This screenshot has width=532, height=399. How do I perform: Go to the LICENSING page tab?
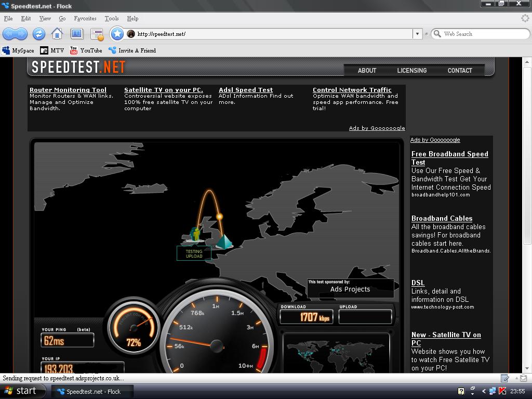(412, 70)
